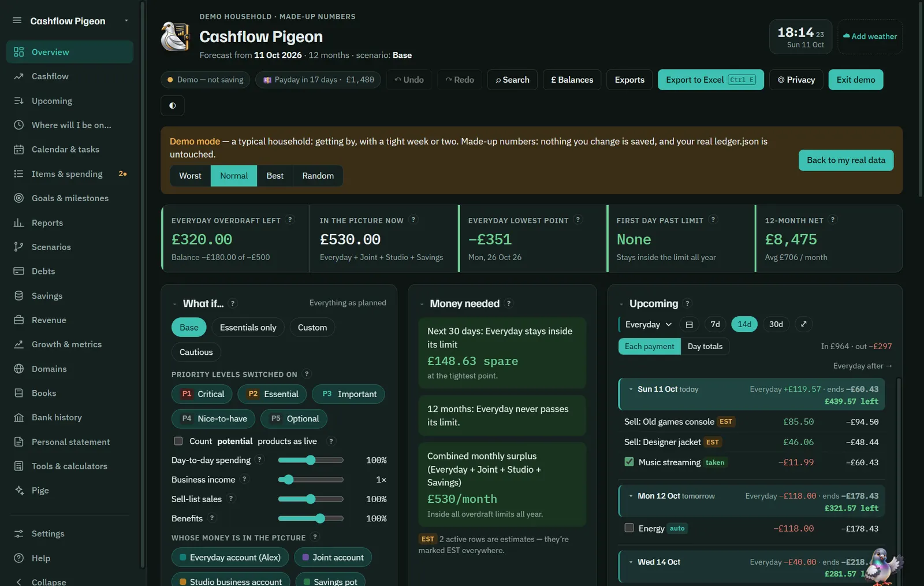Collapse the What if... panel
Viewport: 924px width, 586px height.
(174, 304)
